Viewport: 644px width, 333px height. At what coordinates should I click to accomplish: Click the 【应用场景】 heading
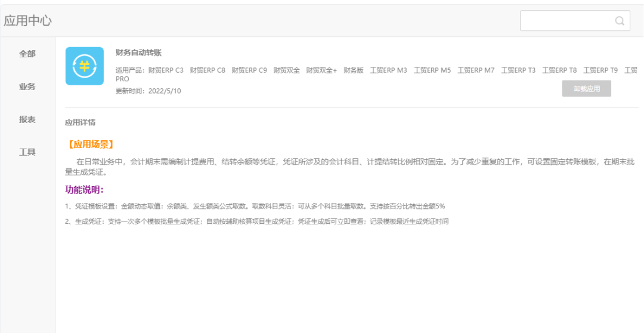point(89,144)
